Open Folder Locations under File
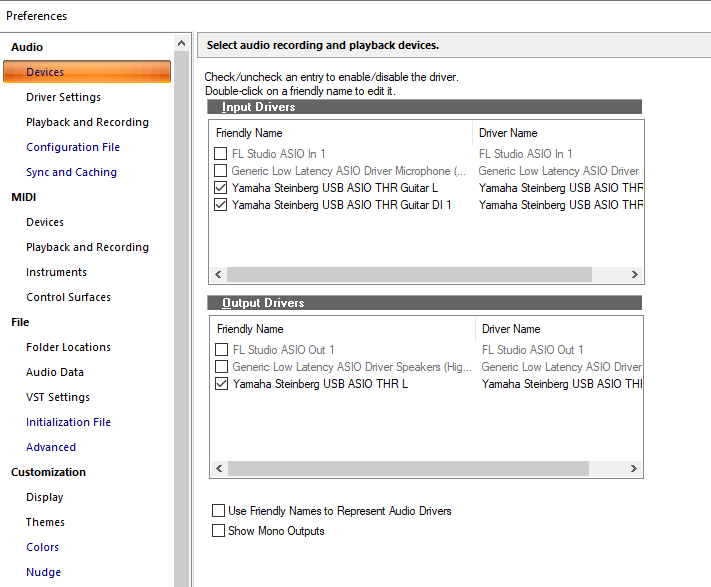Image resolution: width=711 pixels, height=587 pixels. point(68,347)
